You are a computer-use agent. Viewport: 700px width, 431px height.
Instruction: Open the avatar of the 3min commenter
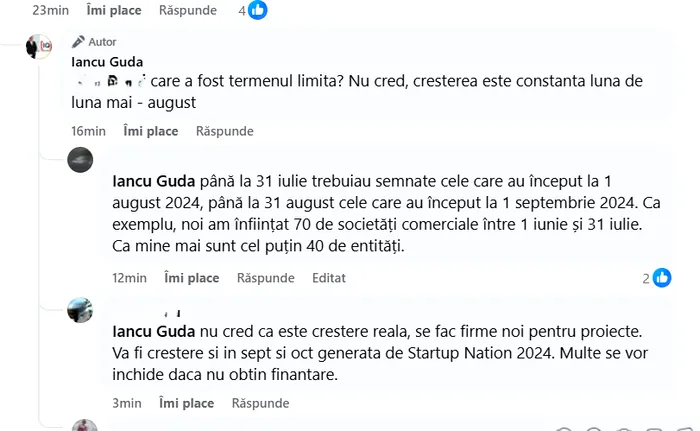point(80,310)
